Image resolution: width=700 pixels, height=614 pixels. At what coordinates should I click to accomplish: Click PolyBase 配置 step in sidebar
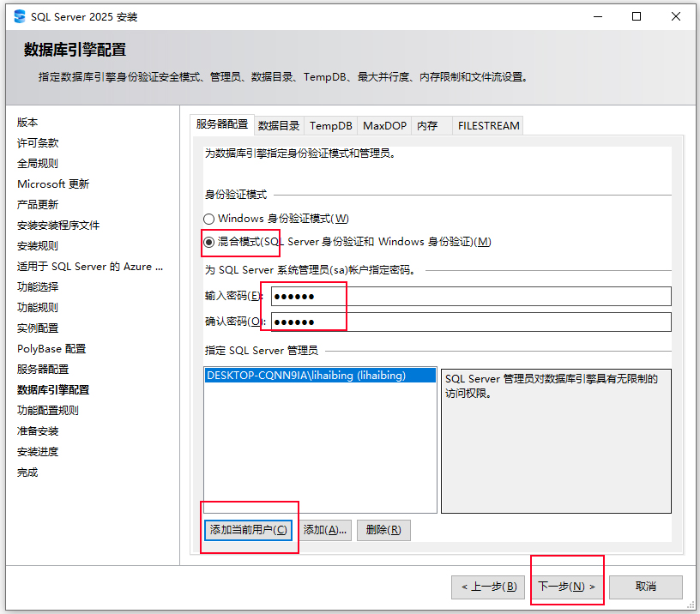[51, 348]
